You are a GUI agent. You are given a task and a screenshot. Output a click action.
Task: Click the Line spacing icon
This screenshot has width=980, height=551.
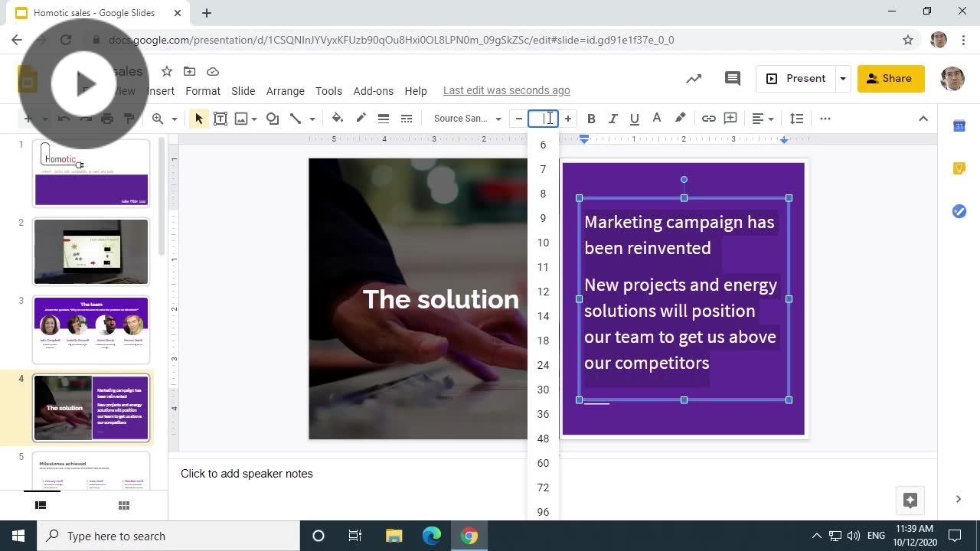pos(796,118)
